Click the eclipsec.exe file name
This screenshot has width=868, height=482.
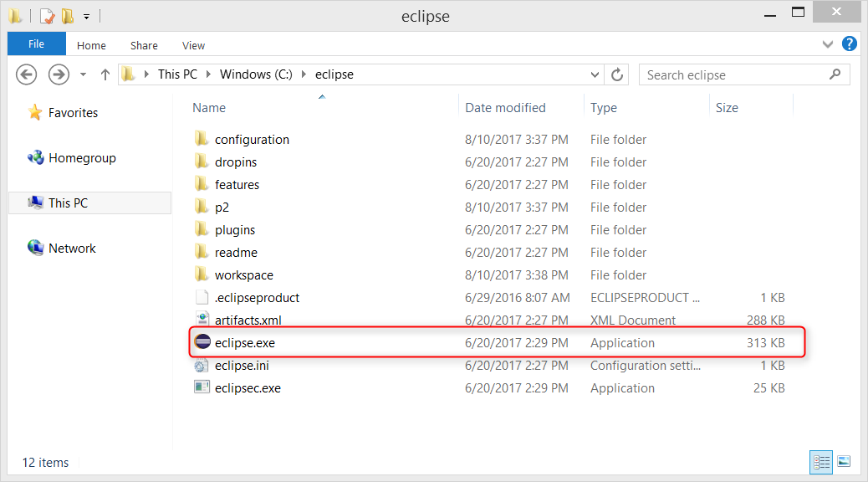[x=248, y=388]
